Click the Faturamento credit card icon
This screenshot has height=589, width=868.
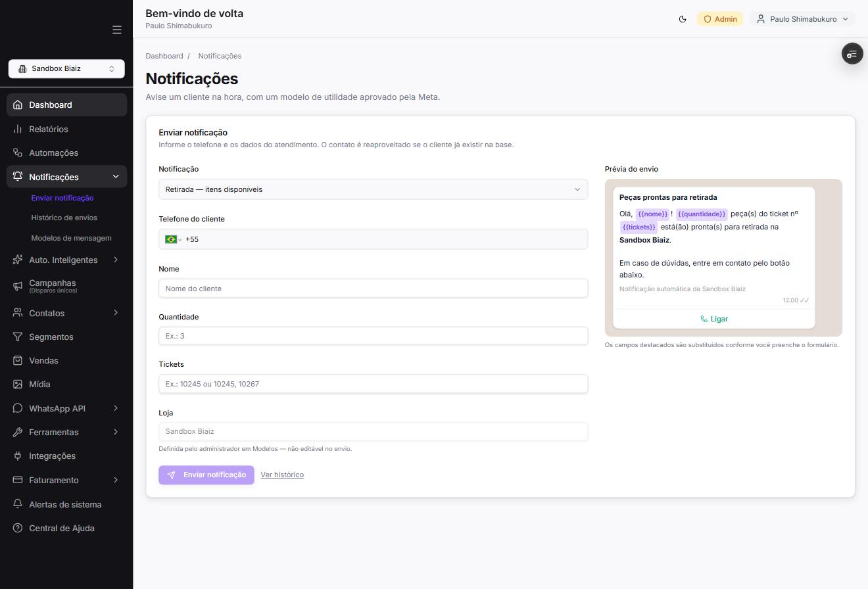coord(18,480)
